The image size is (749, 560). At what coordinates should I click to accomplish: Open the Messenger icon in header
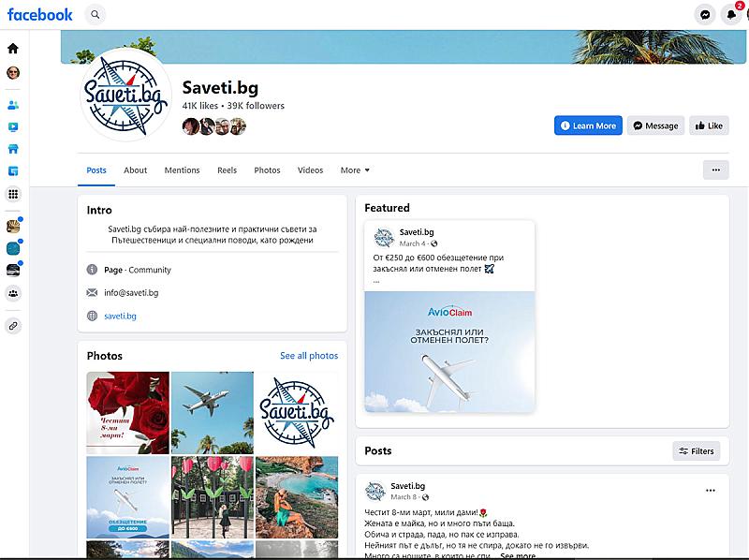[x=705, y=15]
